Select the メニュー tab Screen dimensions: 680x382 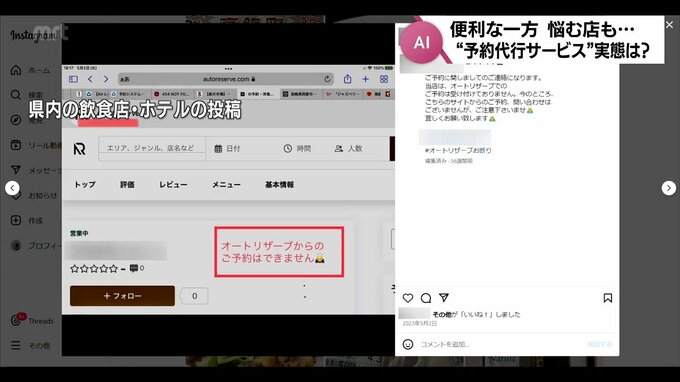(x=226, y=184)
